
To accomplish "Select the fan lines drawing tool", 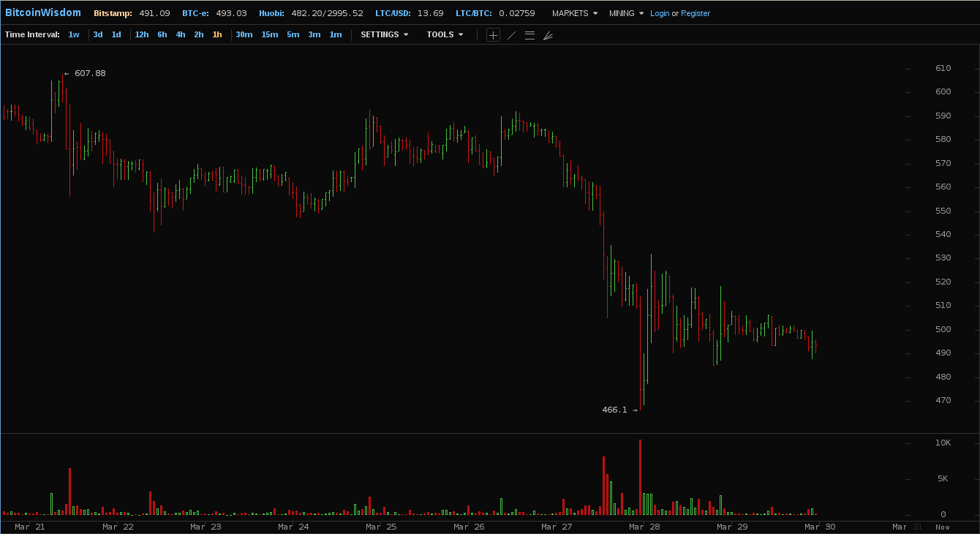I will click(x=548, y=35).
